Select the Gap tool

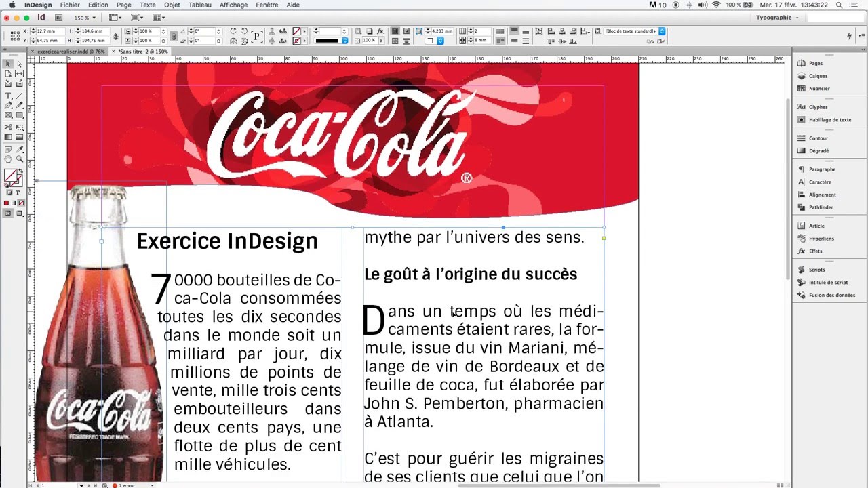(20, 73)
